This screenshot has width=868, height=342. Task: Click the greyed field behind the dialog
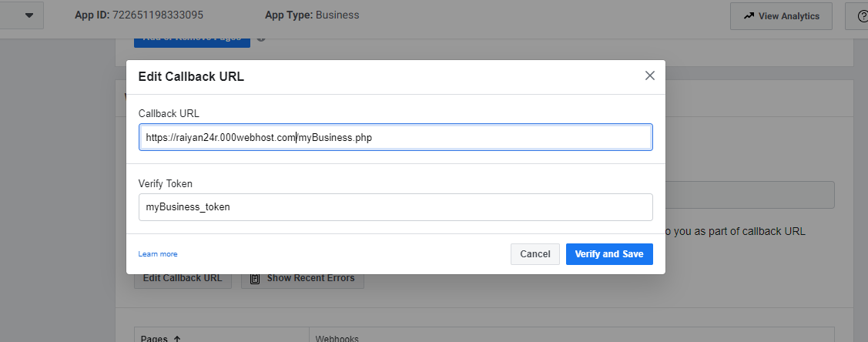749,195
